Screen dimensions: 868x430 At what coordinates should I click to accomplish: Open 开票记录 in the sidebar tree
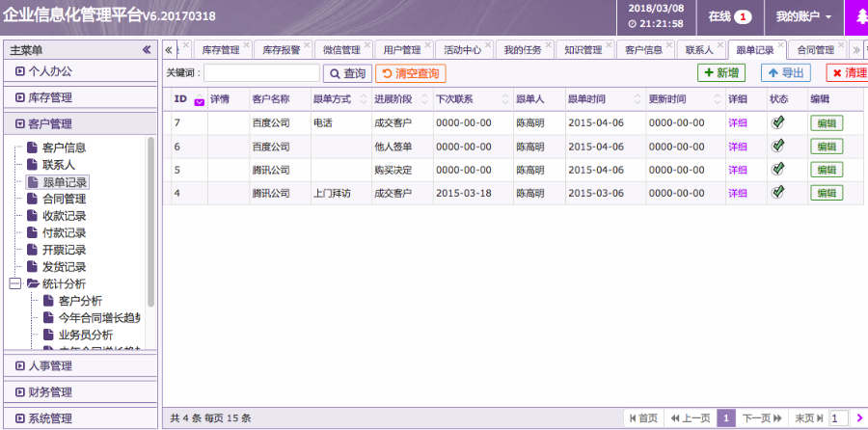pos(64,250)
